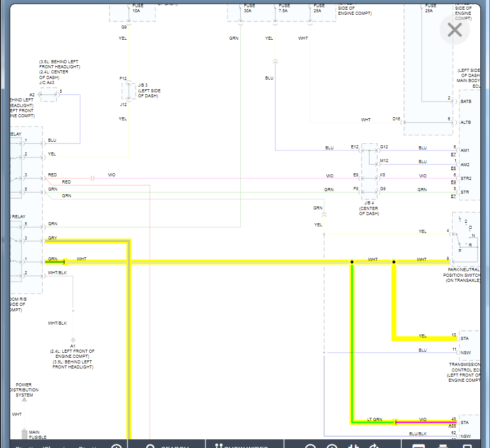This screenshot has width=490, height=448.
Task: Select NSW terminal at transmission ECU pin 11
Action: 466,353
